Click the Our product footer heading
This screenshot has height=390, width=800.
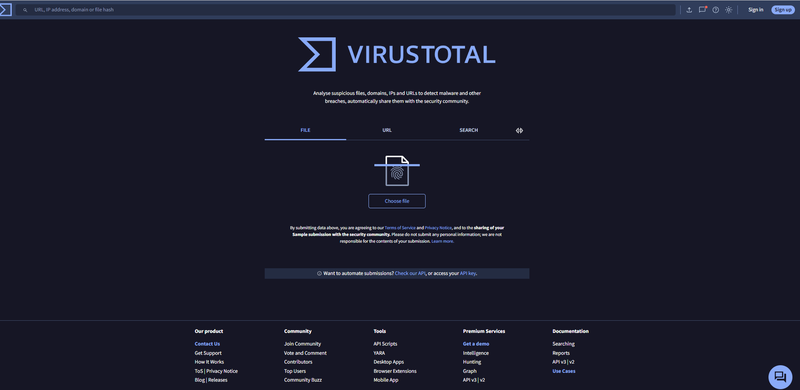(x=209, y=331)
